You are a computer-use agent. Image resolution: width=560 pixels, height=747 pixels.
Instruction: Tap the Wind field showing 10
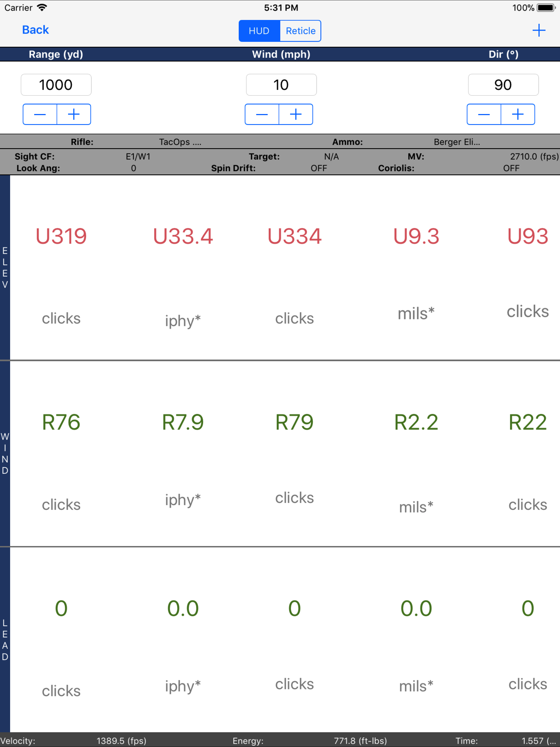coord(281,85)
